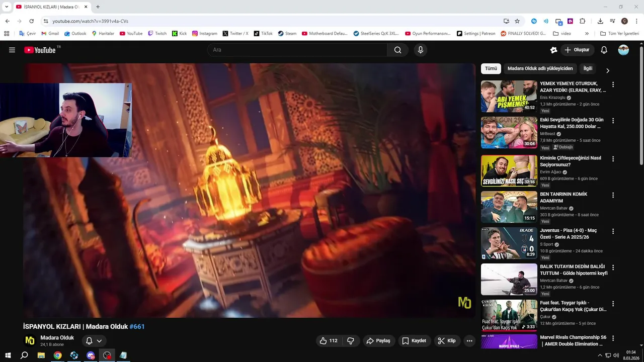Viewport: 644px width, 362px height.
Task: View site information icon in address bar
Action: (x=45, y=21)
